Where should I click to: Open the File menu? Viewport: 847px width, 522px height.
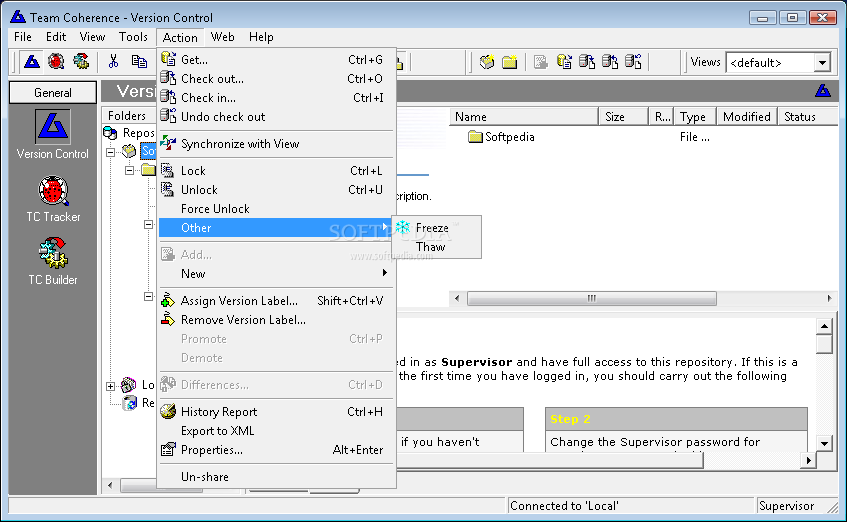coord(23,37)
